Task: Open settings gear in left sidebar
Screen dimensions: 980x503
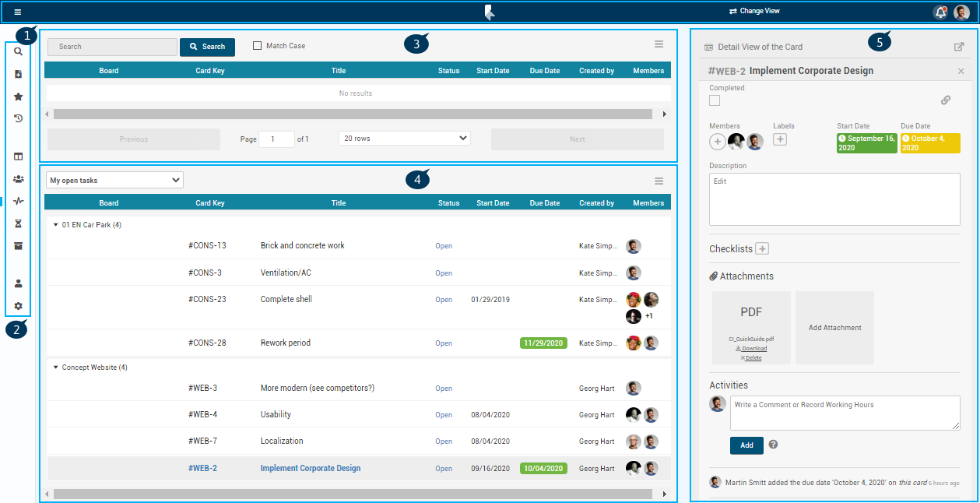Action: pyautogui.click(x=19, y=306)
